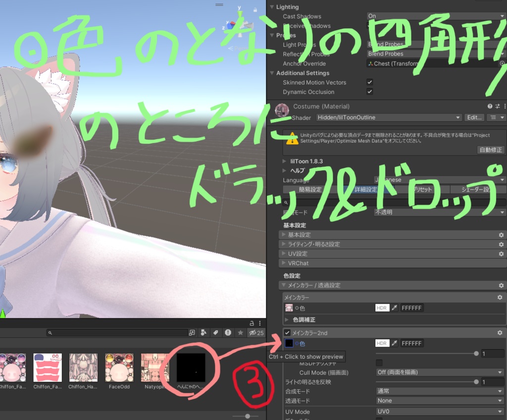This screenshot has height=420, width=507.
Task: Collapse the Lighting section
Action: (272, 7)
